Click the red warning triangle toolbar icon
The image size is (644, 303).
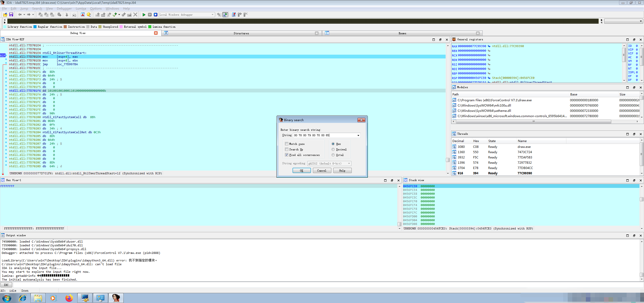[83, 15]
